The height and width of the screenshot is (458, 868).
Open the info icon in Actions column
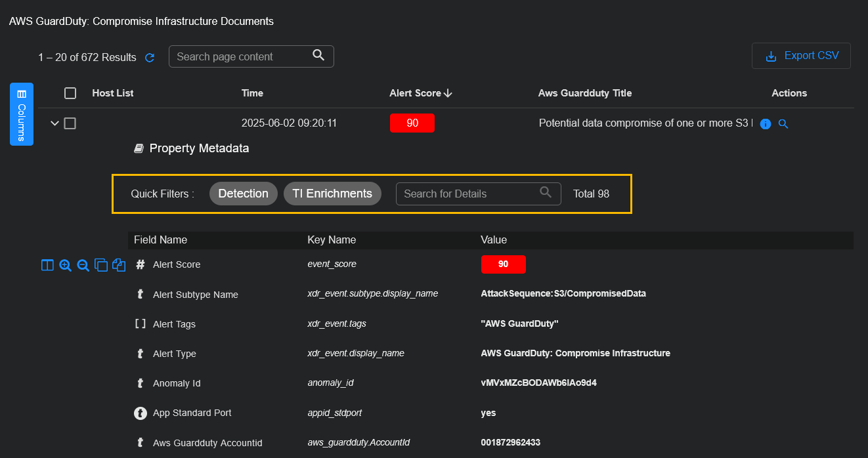pyautogui.click(x=765, y=123)
